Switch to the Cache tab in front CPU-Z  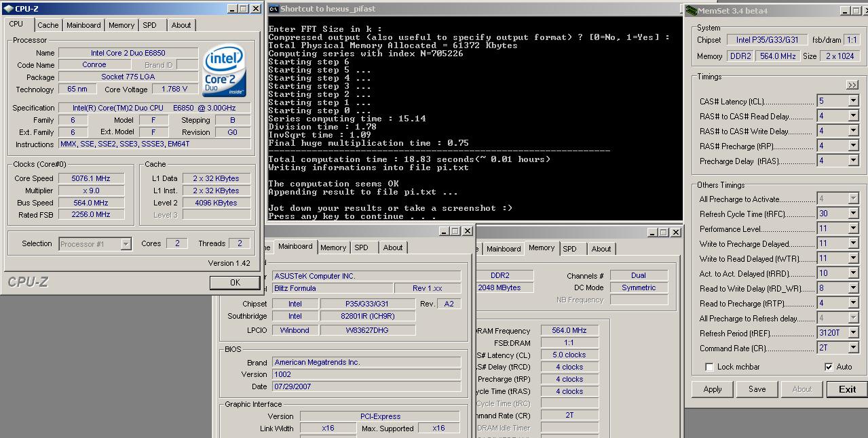[x=48, y=25]
